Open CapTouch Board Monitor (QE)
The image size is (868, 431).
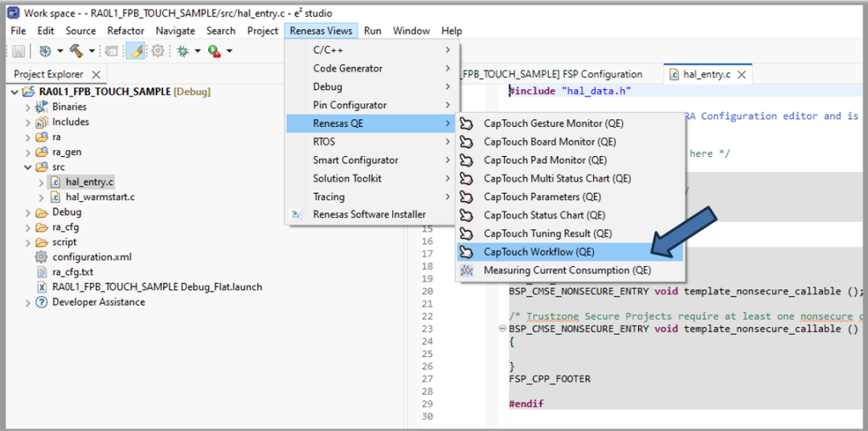coord(550,142)
